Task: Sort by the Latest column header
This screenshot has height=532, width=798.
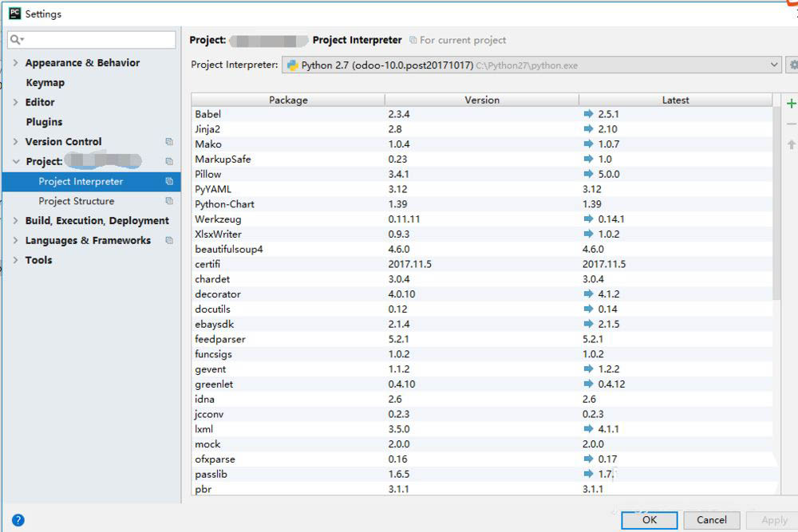Action: [x=675, y=100]
